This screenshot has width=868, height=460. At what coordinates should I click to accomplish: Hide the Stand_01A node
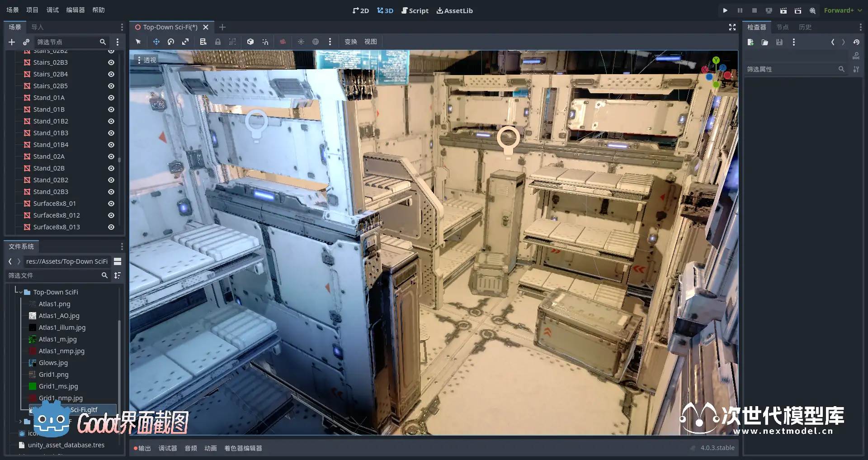click(111, 98)
